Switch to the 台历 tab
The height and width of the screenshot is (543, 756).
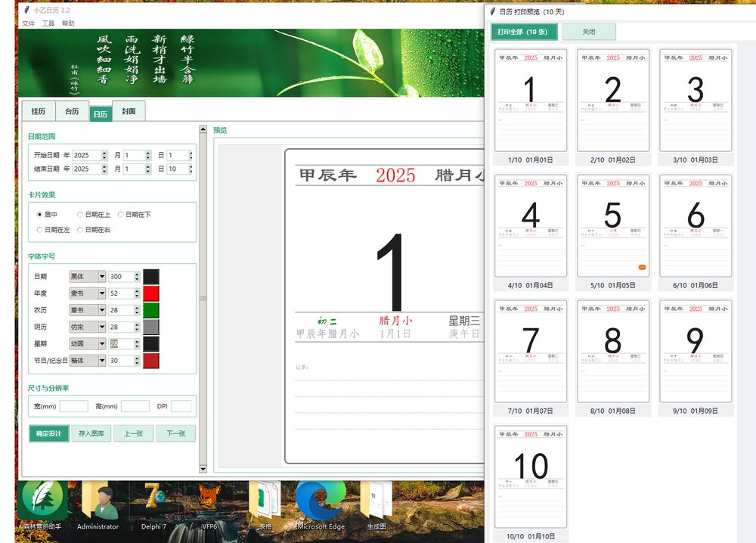[x=73, y=111]
